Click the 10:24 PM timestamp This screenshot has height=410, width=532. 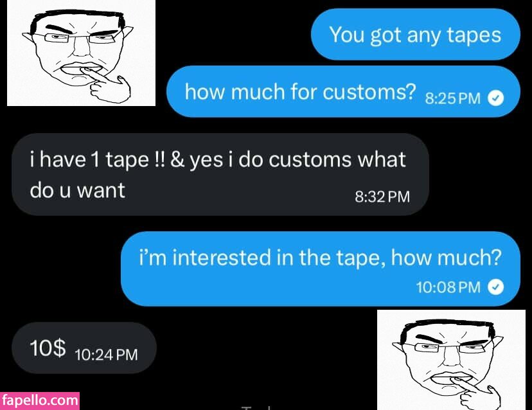click(106, 355)
